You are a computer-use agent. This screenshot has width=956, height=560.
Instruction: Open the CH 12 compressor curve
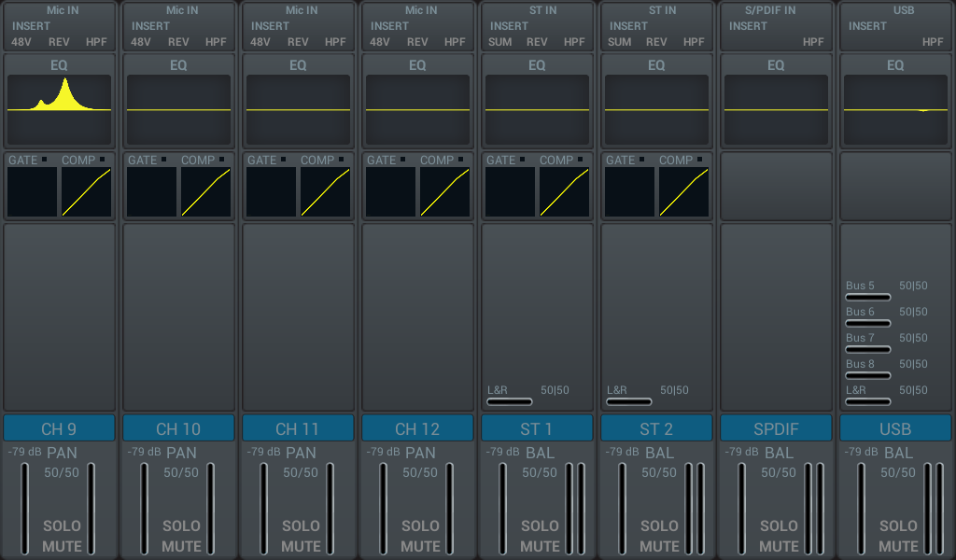[444, 192]
